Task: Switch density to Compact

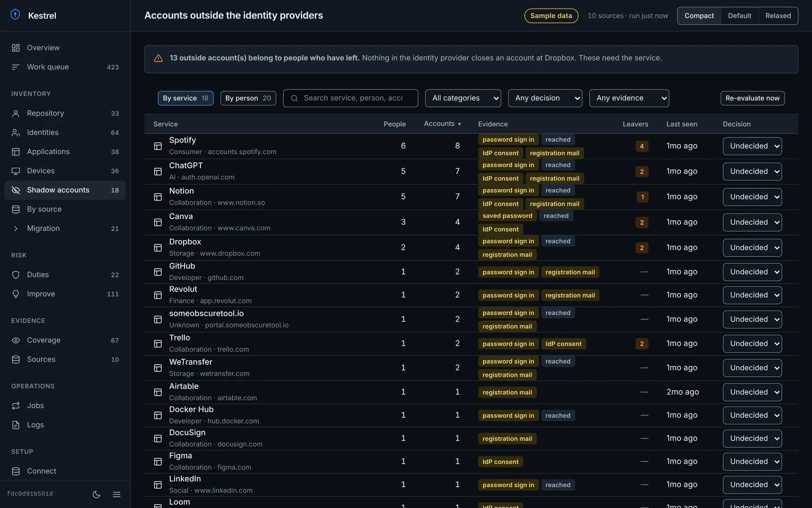Action: click(699, 16)
